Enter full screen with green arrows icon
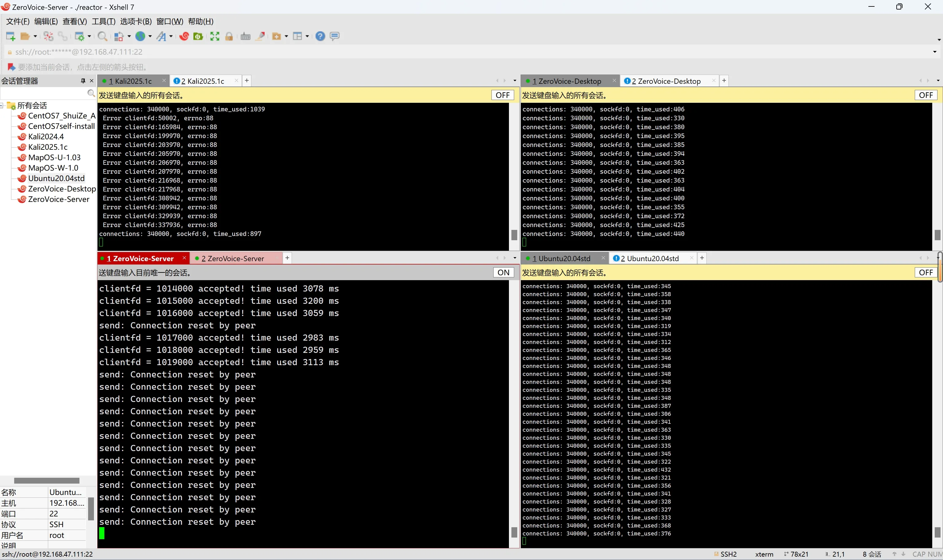This screenshot has height=560, width=943. pos(215,36)
